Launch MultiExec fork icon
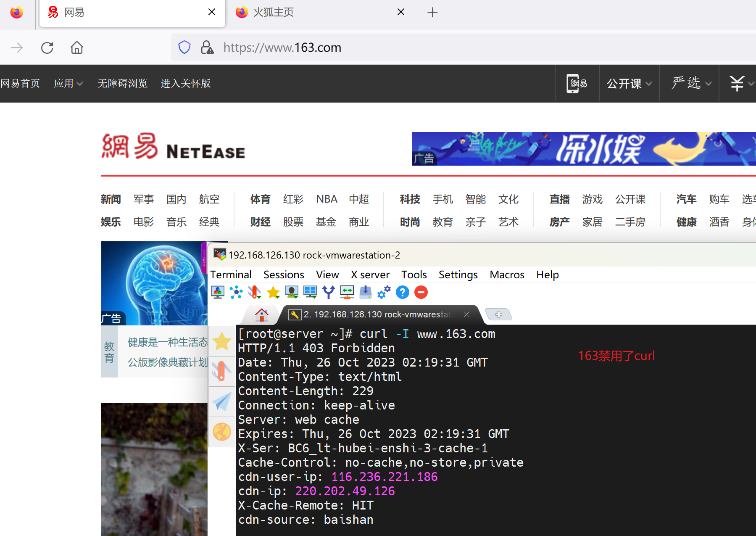The width and height of the screenshot is (756, 536). [328, 292]
